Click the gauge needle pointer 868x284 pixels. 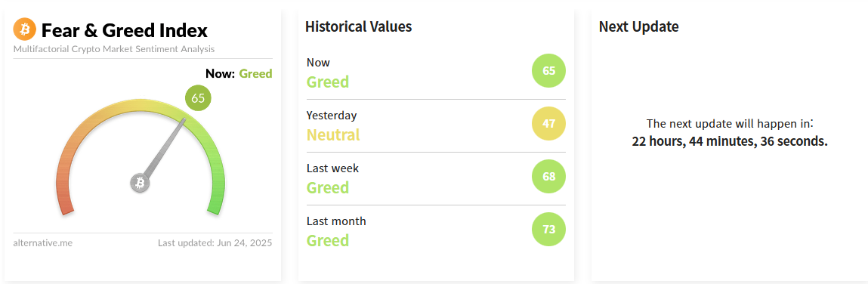tap(165, 148)
